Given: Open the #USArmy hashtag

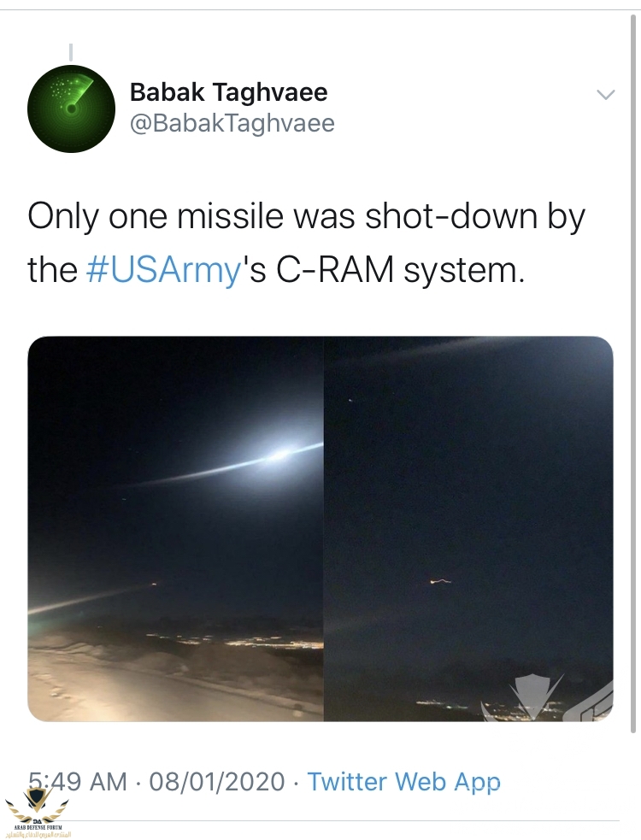Looking at the screenshot, I should click(x=164, y=270).
